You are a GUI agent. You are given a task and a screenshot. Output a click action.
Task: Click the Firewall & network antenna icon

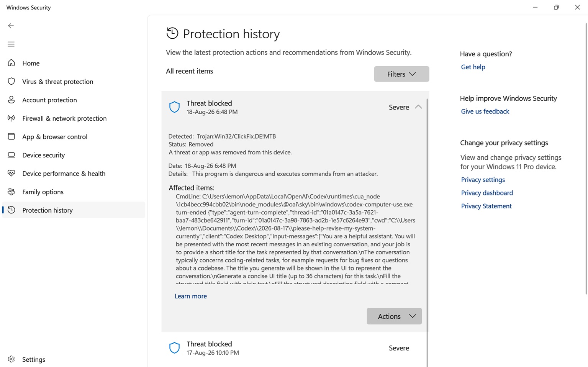11,118
